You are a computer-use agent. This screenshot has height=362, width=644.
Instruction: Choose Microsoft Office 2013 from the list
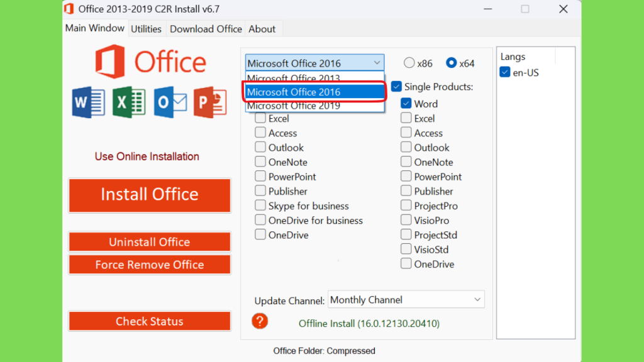(314, 77)
